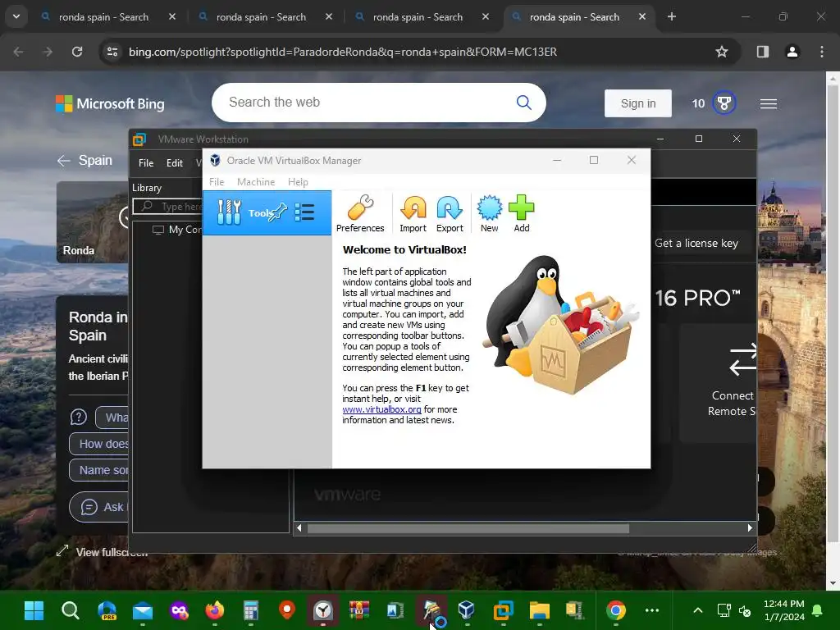This screenshot has height=630, width=840.
Task: Open Chrome profile icon
Action: coord(792,52)
